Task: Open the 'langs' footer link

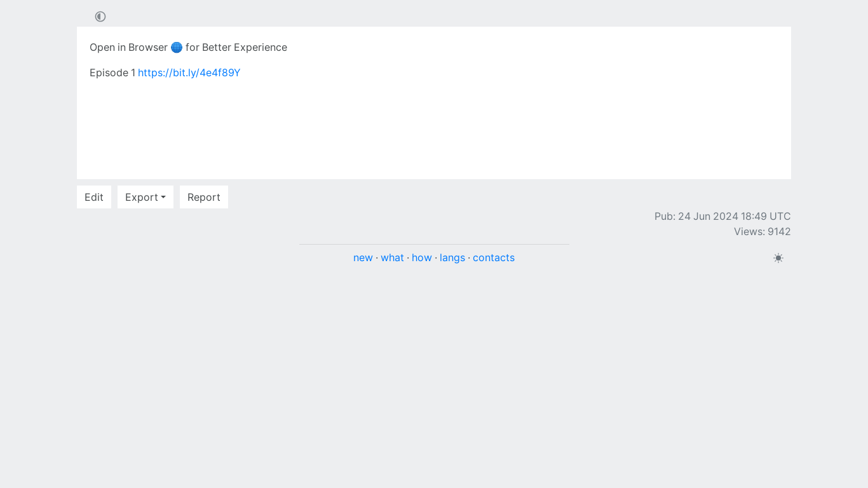Action: [x=452, y=257]
